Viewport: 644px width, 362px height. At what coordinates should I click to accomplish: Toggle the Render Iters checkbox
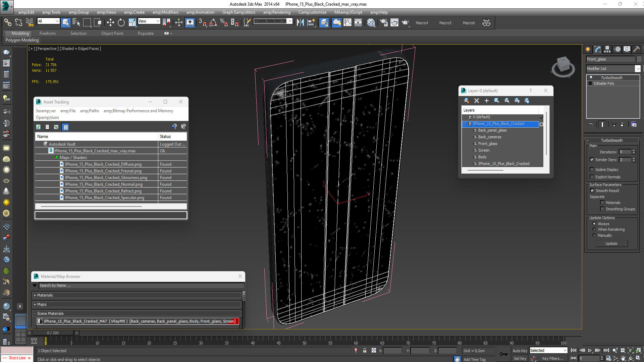point(592,160)
